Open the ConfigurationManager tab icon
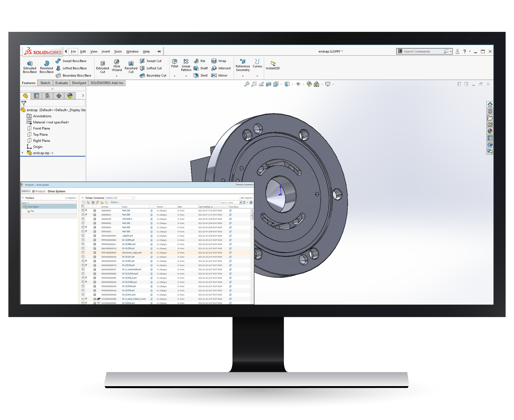Screen dimensions: 514x420 coord(47,96)
